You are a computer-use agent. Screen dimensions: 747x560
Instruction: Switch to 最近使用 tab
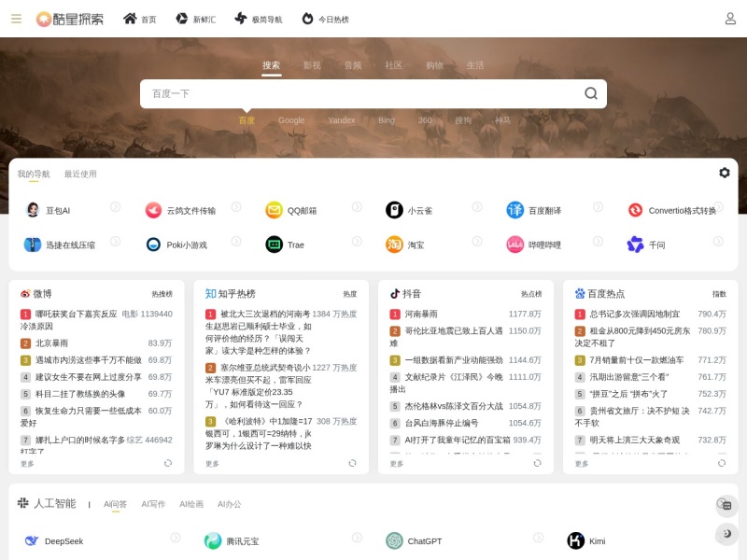tap(80, 174)
